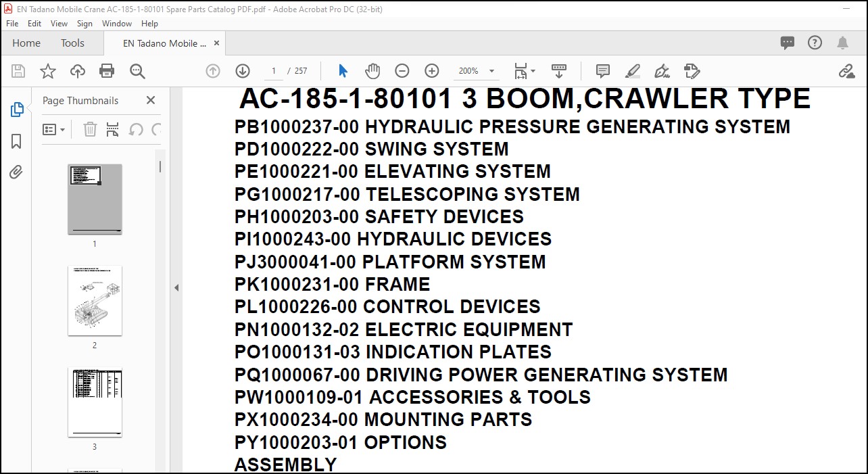868x474 pixels.
Task: Add a sticky note comment
Action: [603, 71]
